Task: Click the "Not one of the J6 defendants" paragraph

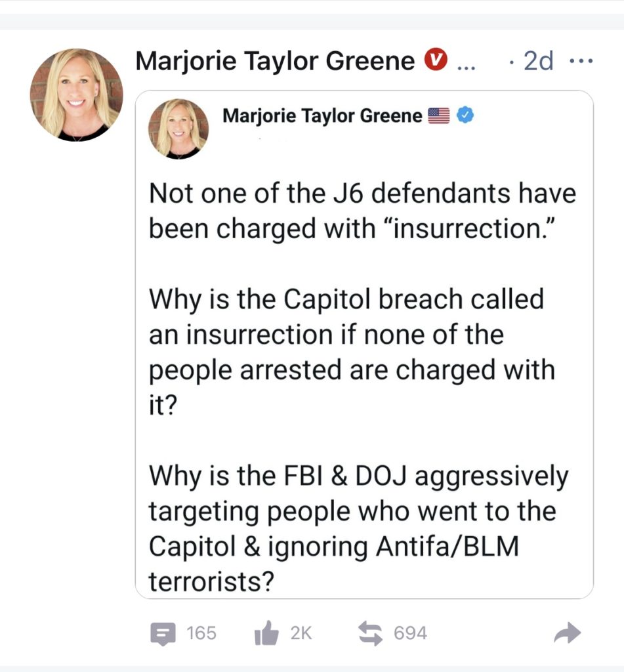Action: pyautogui.click(x=362, y=210)
